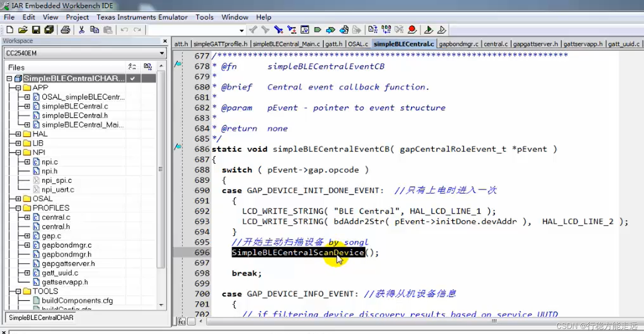Click the Open file toolbar icon

point(23,30)
